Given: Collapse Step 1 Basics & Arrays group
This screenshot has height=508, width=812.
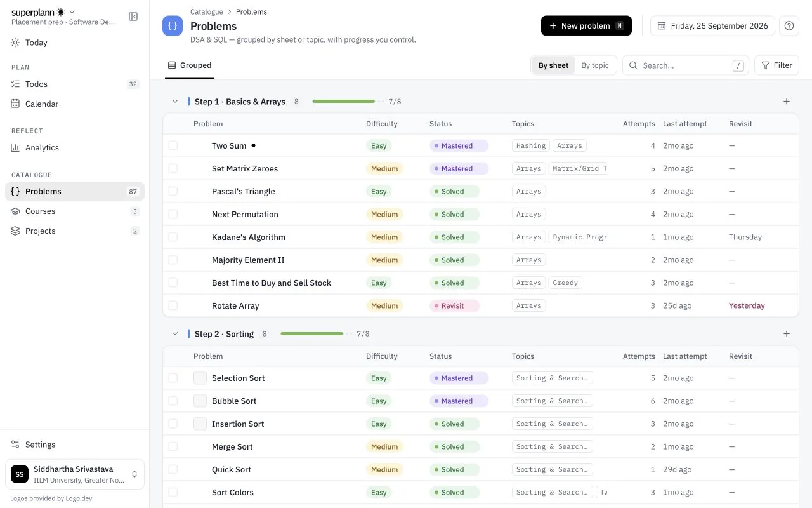Looking at the screenshot, I should point(175,102).
